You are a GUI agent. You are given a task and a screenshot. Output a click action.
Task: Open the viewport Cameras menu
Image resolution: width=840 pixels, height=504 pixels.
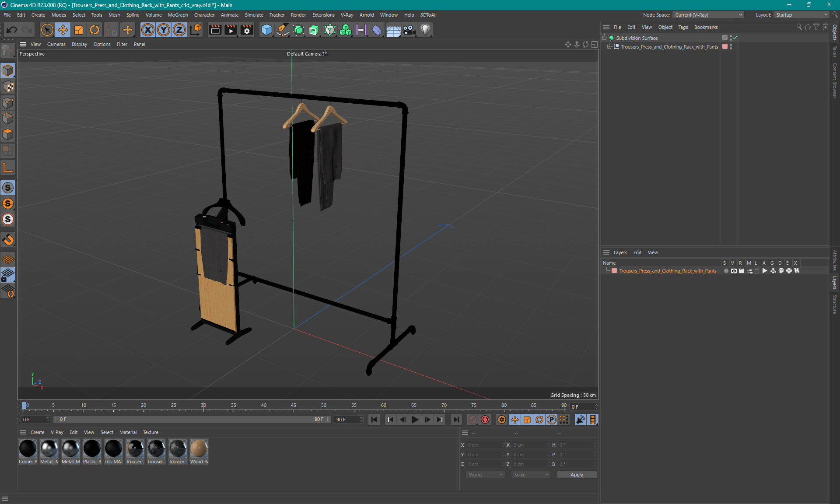click(56, 44)
